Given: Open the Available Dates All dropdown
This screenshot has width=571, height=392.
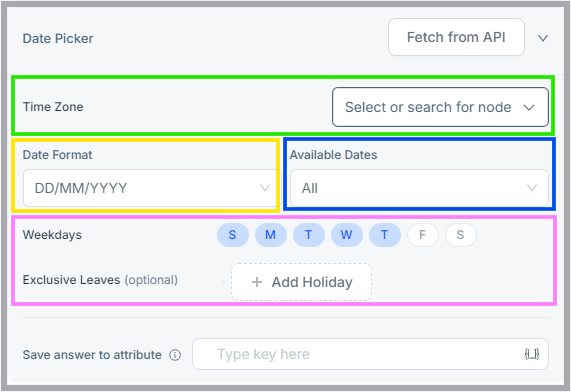Looking at the screenshot, I should point(419,188).
